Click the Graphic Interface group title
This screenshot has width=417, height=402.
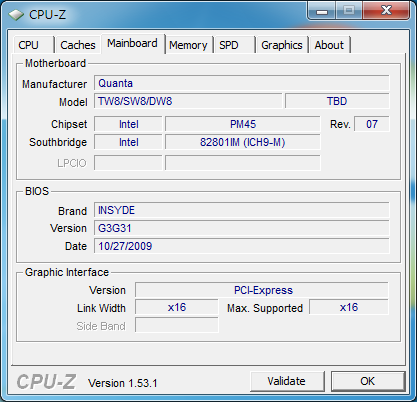[x=67, y=272]
